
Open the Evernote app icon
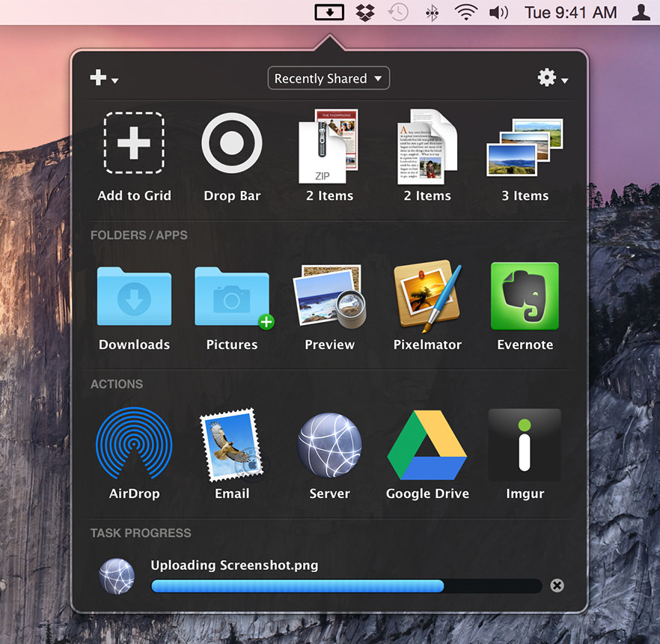(x=525, y=296)
